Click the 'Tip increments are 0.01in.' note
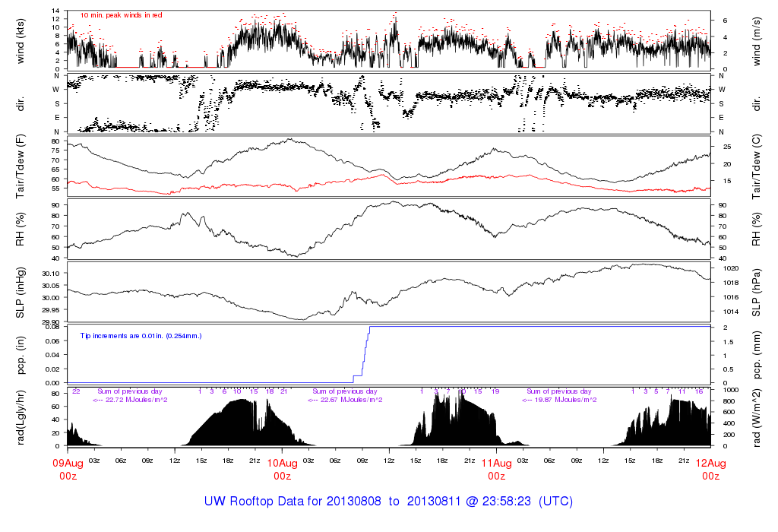The height and width of the screenshot is (532, 778). [x=141, y=335]
